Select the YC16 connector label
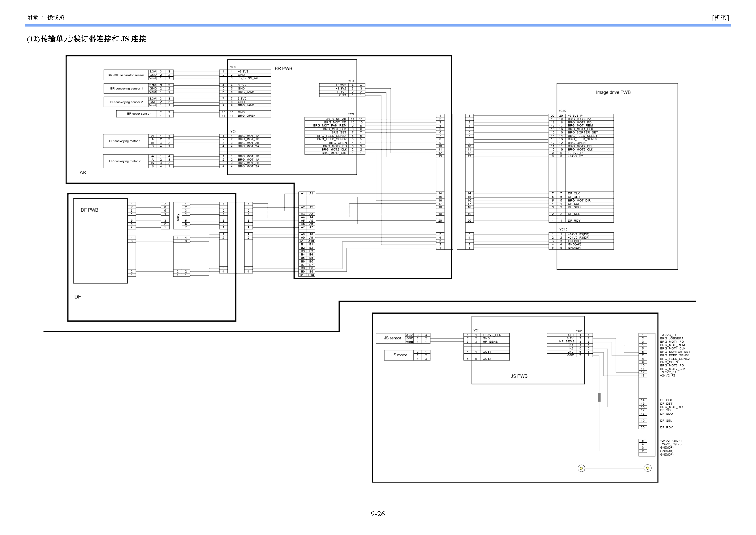Viewport: 756px width, 535px height. point(563,229)
